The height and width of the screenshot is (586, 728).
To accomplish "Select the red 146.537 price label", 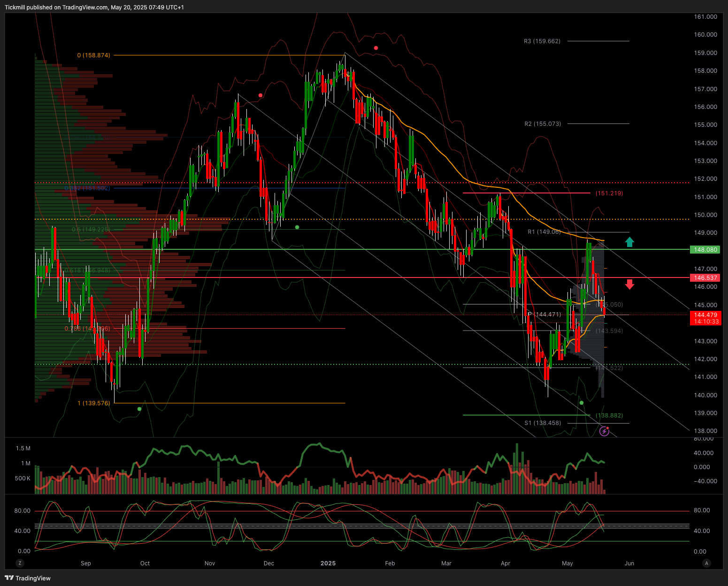I will pyautogui.click(x=705, y=278).
